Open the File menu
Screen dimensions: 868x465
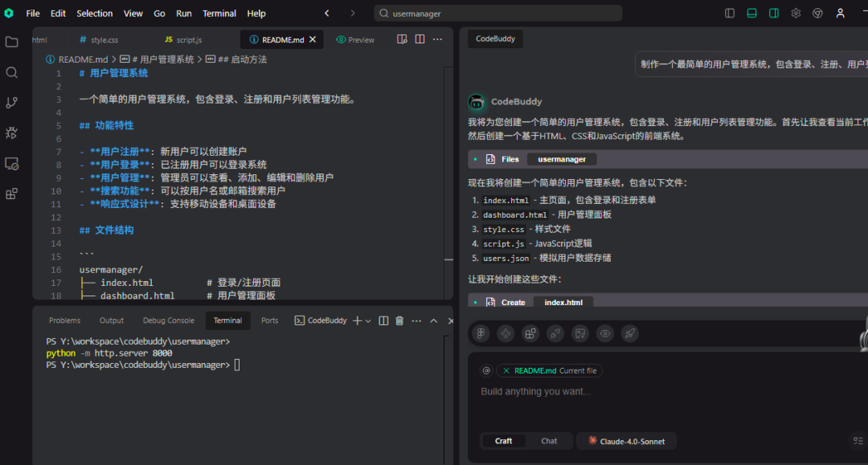click(x=33, y=14)
